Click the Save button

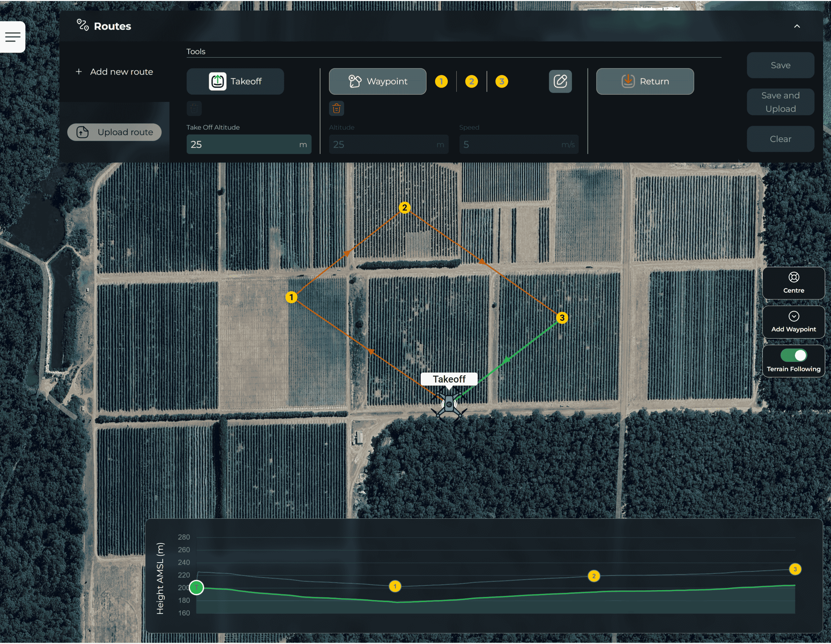[x=781, y=66]
